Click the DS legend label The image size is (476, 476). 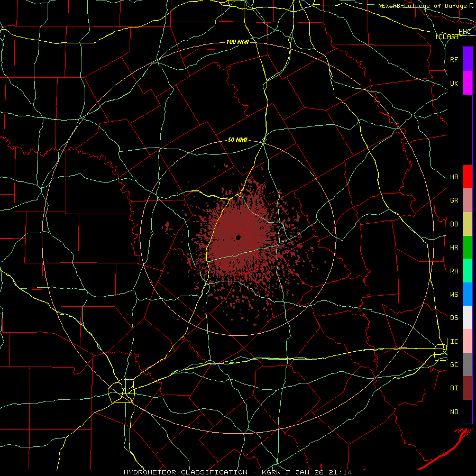454,318
